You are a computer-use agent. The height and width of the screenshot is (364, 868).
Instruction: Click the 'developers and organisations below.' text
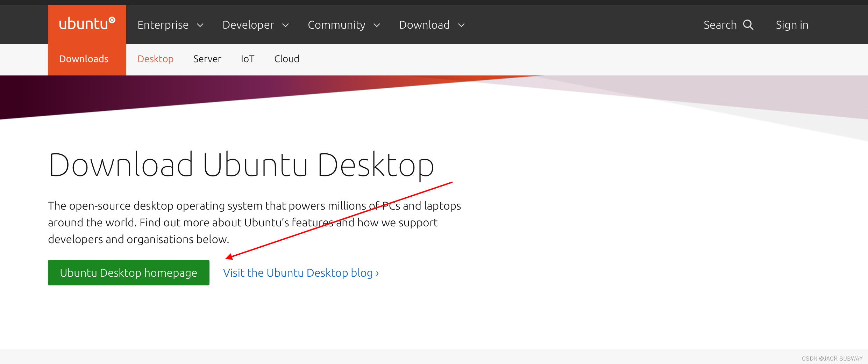tap(138, 239)
